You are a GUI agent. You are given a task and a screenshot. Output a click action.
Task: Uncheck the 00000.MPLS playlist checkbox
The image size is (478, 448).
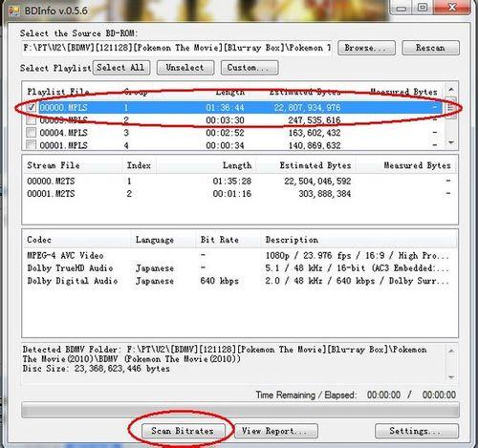[x=32, y=108]
